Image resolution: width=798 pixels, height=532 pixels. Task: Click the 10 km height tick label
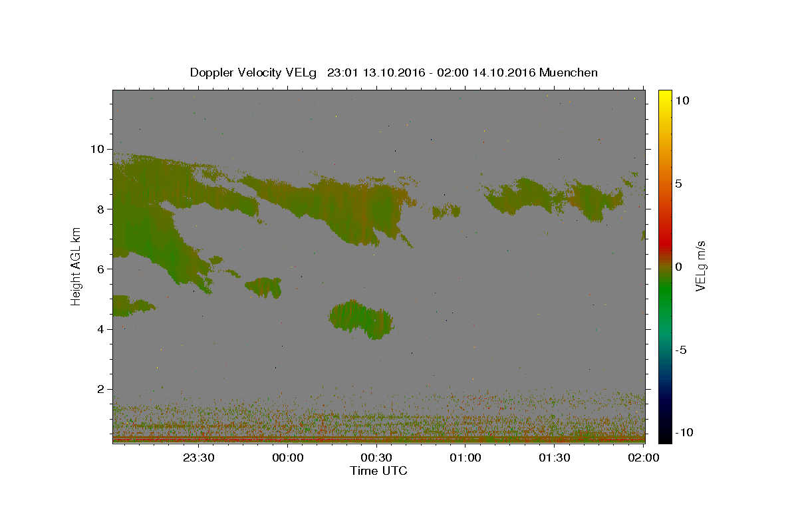[98, 149]
